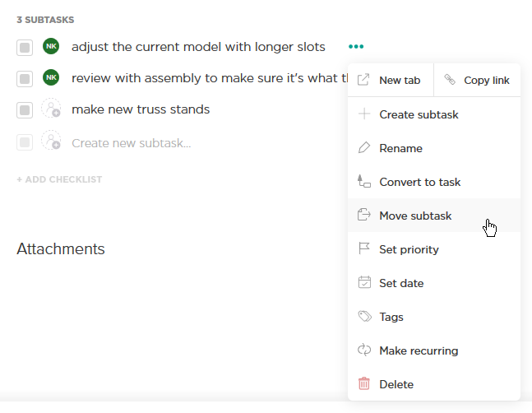Check the adjust the current model subtask checkbox
Image resolution: width=532 pixels, height=413 pixels.
click(25, 48)
